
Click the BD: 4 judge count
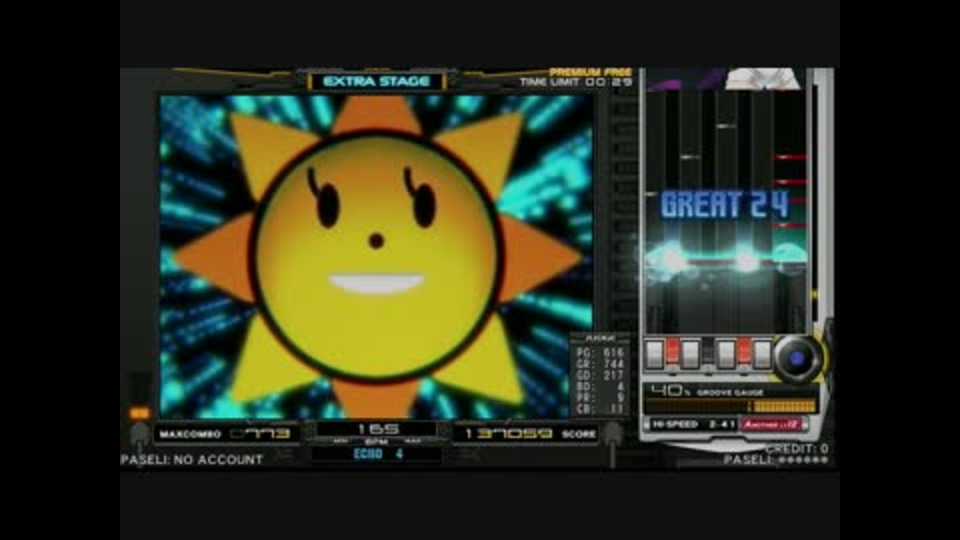[x=600, y=386]
